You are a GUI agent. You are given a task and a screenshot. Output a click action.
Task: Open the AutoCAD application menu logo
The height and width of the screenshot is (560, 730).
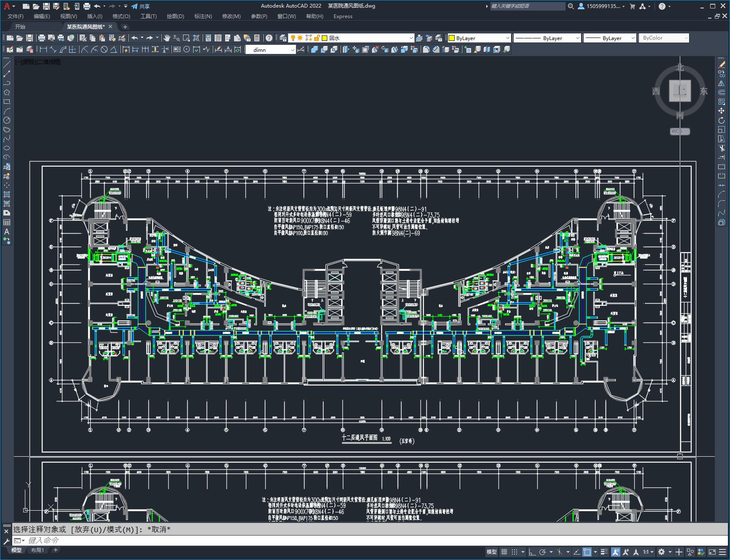[7, 6]
